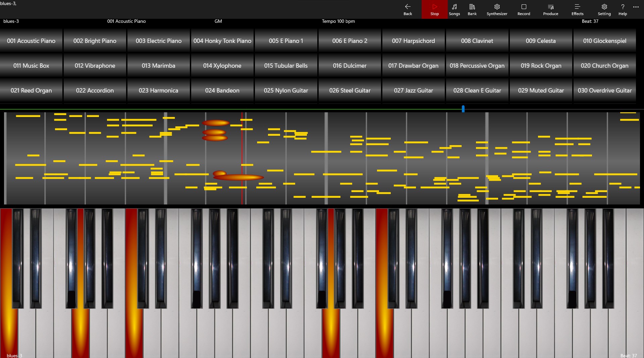Open the Effects panel
The image size is (644, 358).
click(577, 9)
